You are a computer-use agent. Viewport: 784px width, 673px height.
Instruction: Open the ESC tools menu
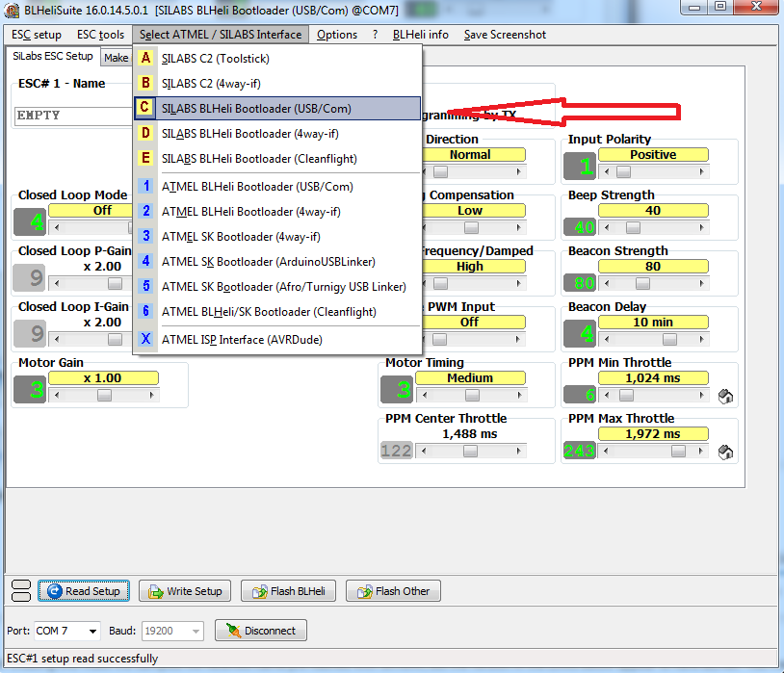(x=100, y=35)
